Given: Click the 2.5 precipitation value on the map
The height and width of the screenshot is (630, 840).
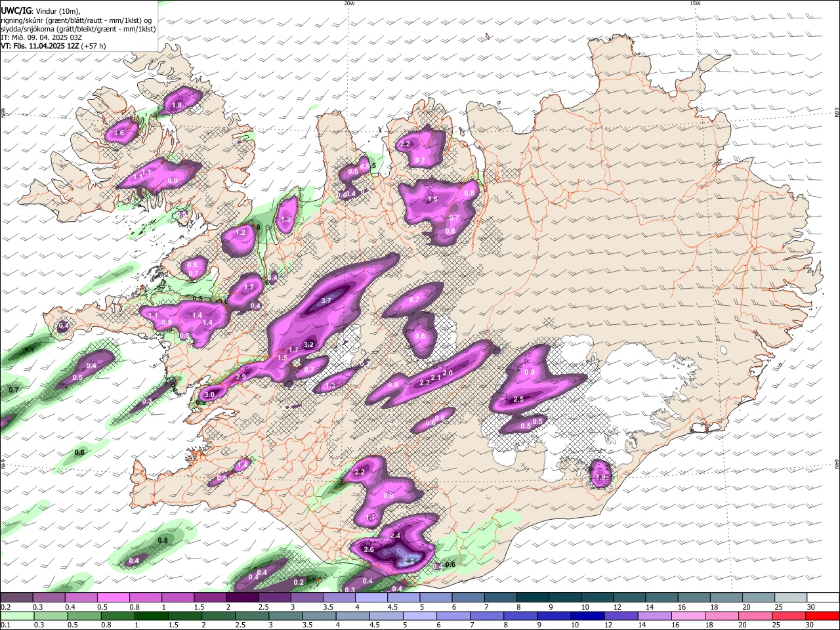Looking at the screenshot, I should [x=518, y=399].
